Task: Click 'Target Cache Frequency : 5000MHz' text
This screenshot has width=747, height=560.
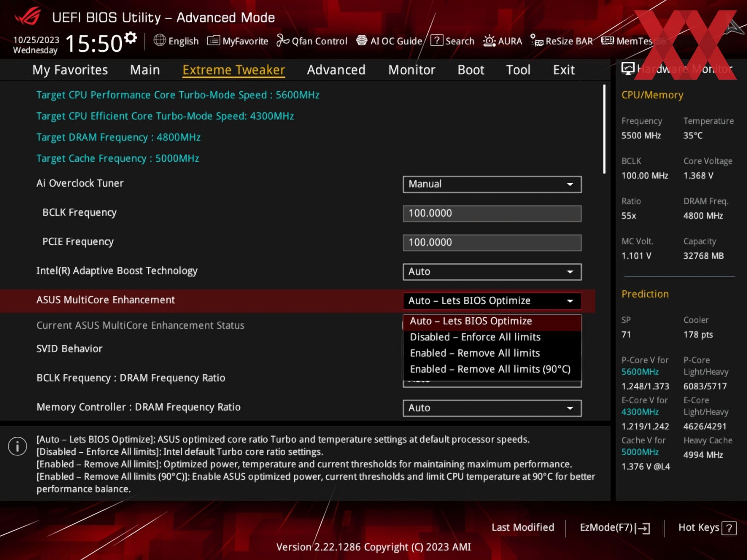Action: point(117,158)
